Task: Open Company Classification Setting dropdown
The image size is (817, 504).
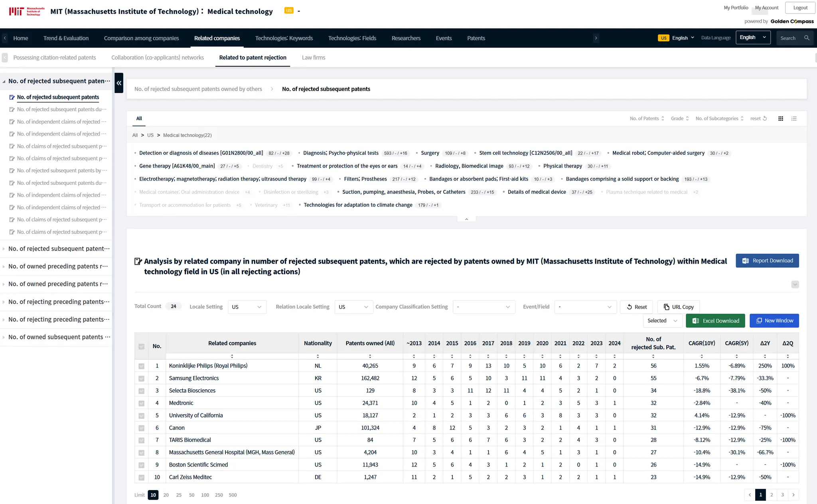Action: coord(484,307)
